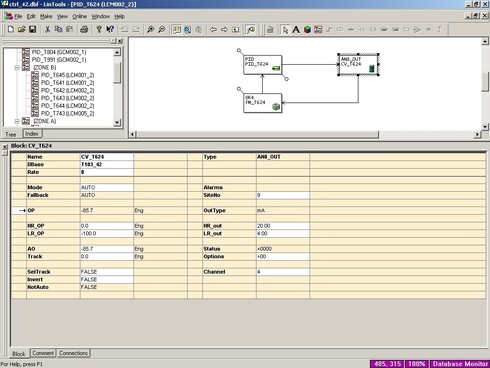Click the wire connection tool icon
The width and height of the screenshot is (490, 368).
coord(329,30)
